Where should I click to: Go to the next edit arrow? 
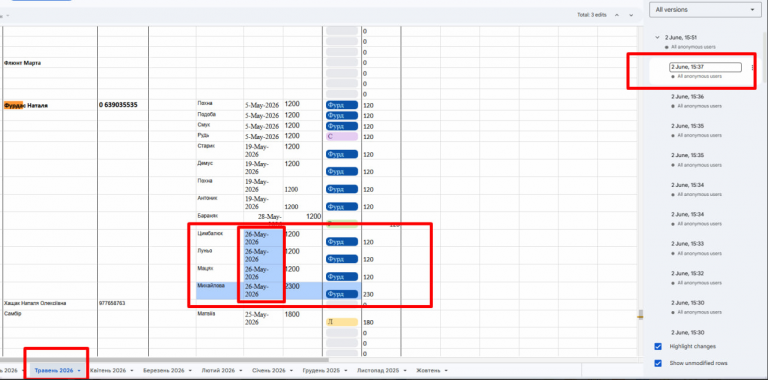pos(631,15)
